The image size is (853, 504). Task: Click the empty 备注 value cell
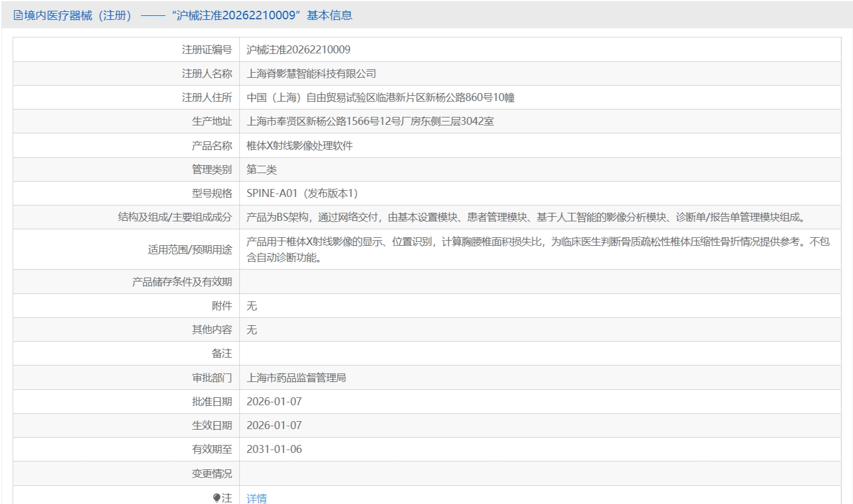(540, 354)
